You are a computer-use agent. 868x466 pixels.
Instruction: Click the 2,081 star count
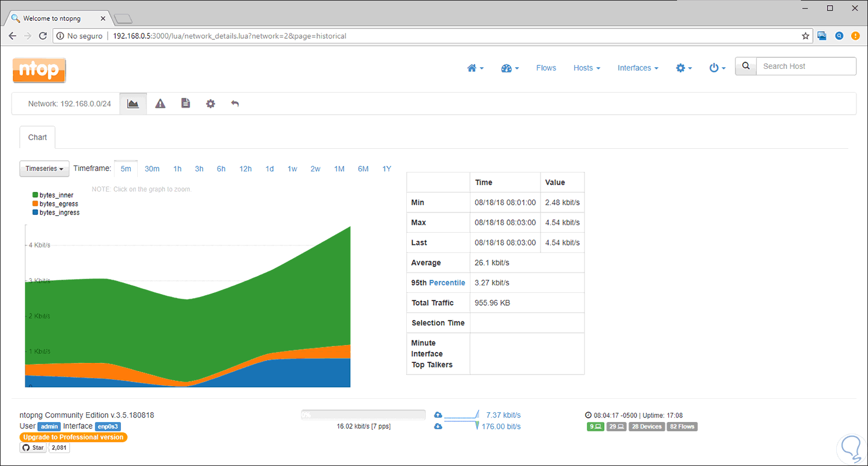tap(59, 447)
